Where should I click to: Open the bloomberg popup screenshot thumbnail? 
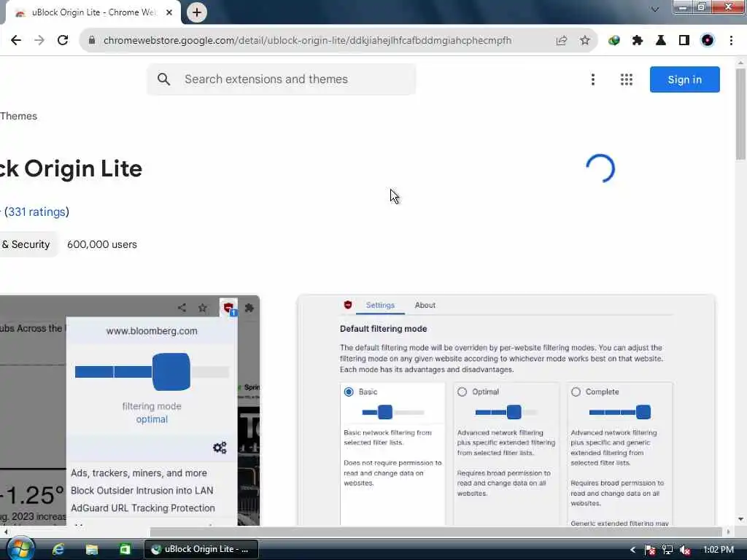coord(130,411)
